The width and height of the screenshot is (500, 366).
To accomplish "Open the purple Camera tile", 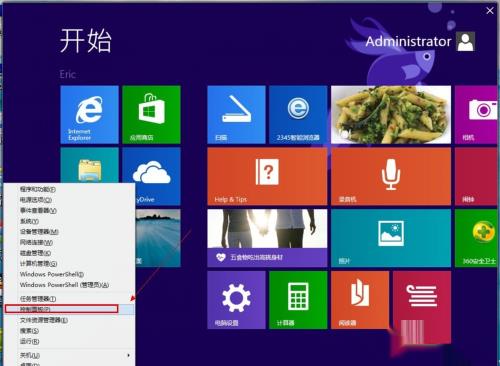I will 476,115.
